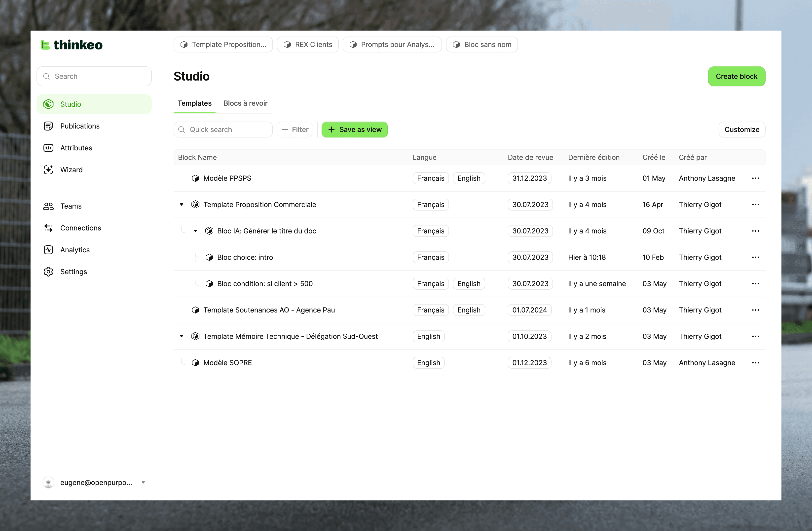The image size is (812, 531).
Task: Click the Customize button
Action: [x=741, y=130]
